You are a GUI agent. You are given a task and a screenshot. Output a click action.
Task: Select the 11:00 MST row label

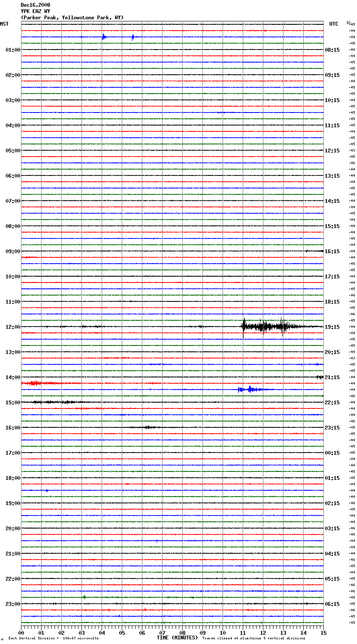click(x=13, y=302)
